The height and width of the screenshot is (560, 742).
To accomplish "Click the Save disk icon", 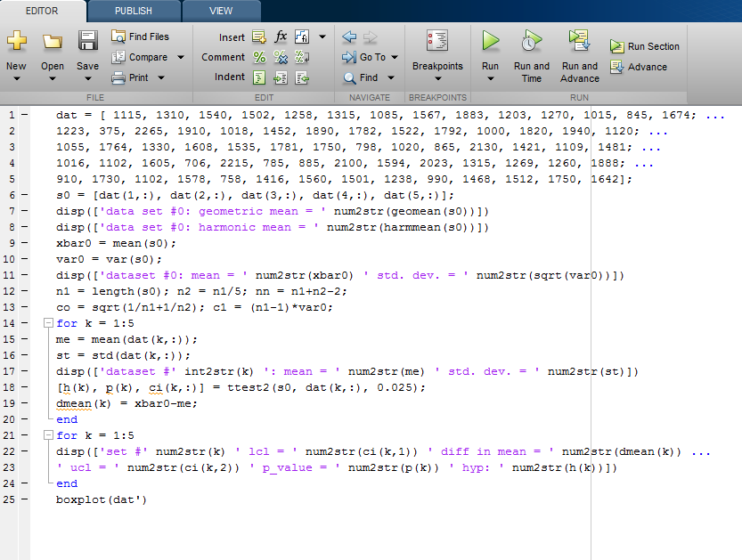I will (87, 41).
